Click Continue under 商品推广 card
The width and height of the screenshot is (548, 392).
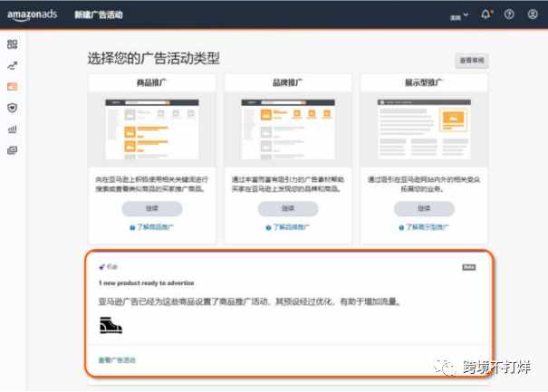tap(151, 208)
